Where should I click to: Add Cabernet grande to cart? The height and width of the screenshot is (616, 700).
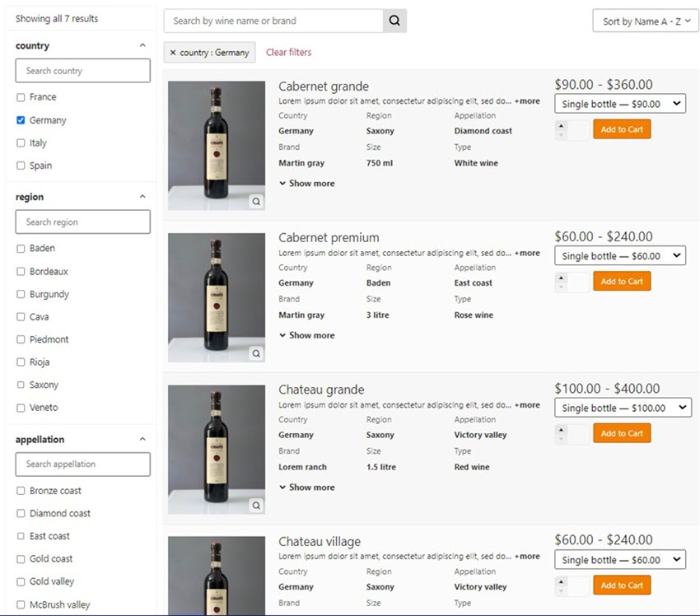coord(622,129)
